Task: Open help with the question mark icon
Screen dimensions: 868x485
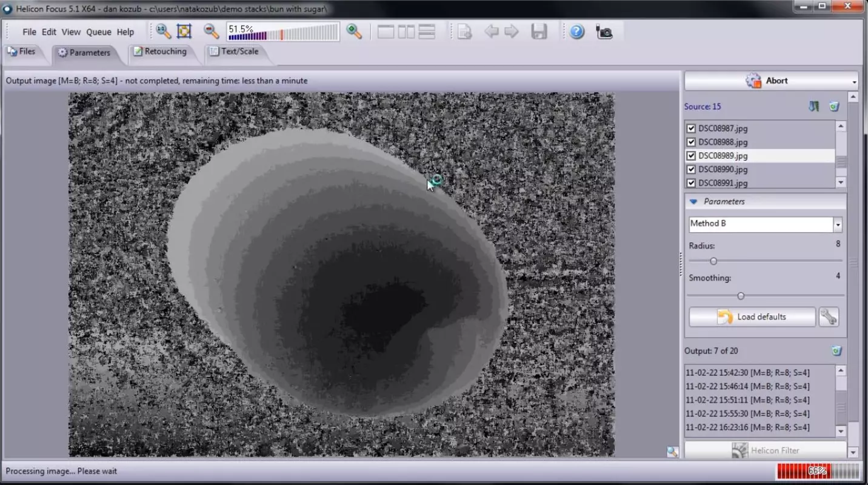Action: coord(577,32)
